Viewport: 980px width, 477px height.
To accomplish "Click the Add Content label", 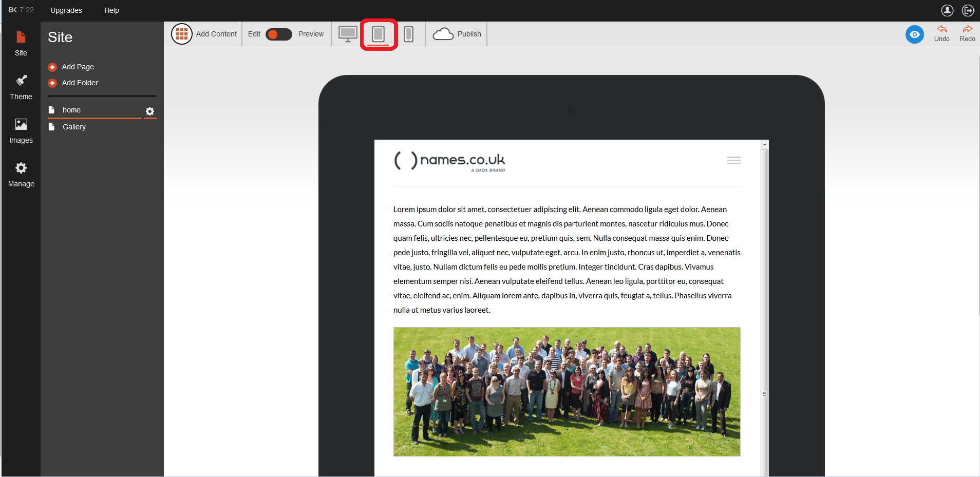I will [216, 34].
